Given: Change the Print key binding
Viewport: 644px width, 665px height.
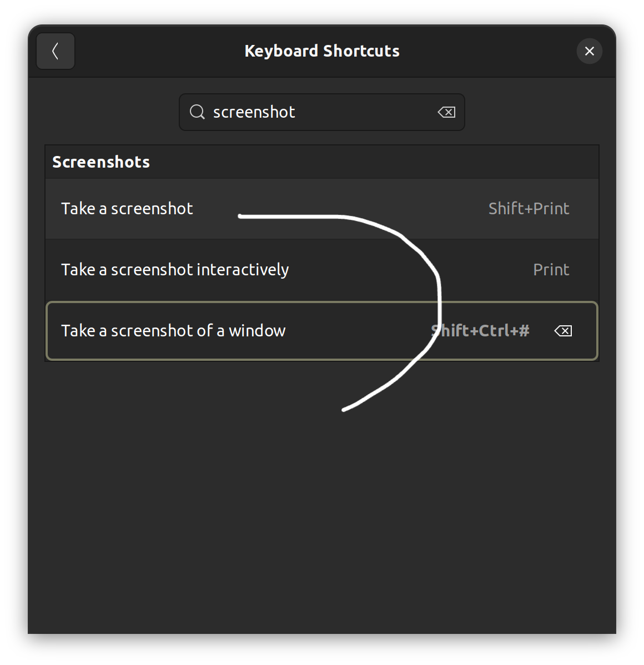Looking at the screenshot, I should coord(551,270).
